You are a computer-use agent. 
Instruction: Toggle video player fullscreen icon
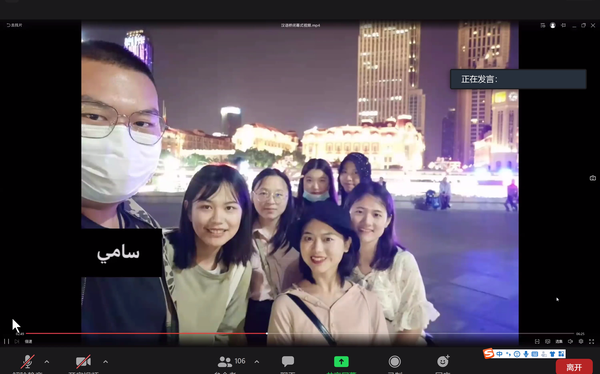point(591,341)
